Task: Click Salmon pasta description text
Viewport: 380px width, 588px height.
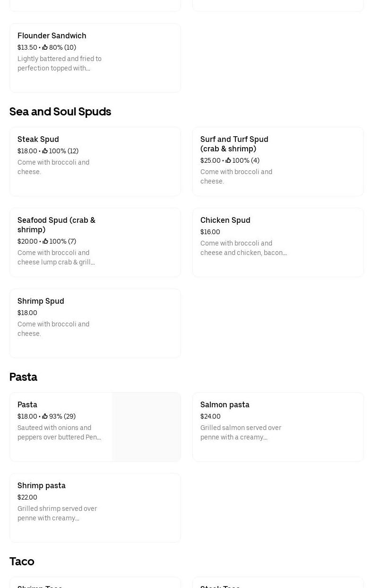Action: point(241,432)
